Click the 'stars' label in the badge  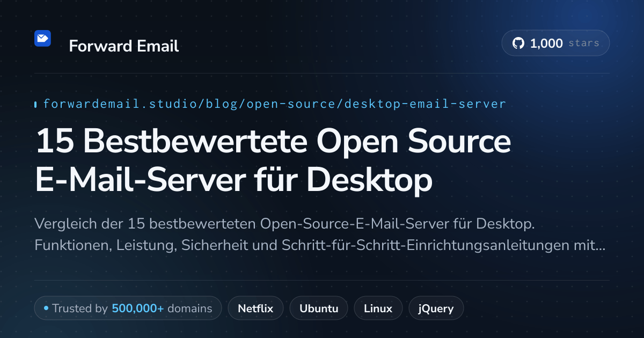pos(583,43)
